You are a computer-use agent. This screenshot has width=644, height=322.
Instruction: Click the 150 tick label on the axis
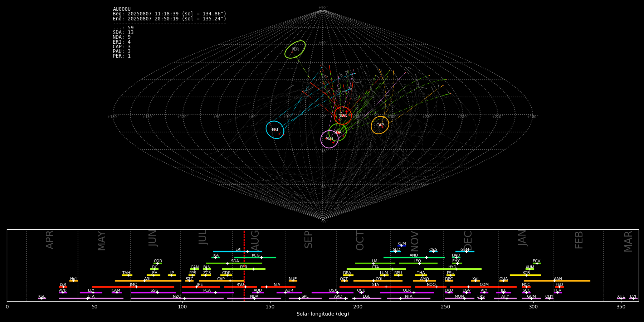(270, 307)
